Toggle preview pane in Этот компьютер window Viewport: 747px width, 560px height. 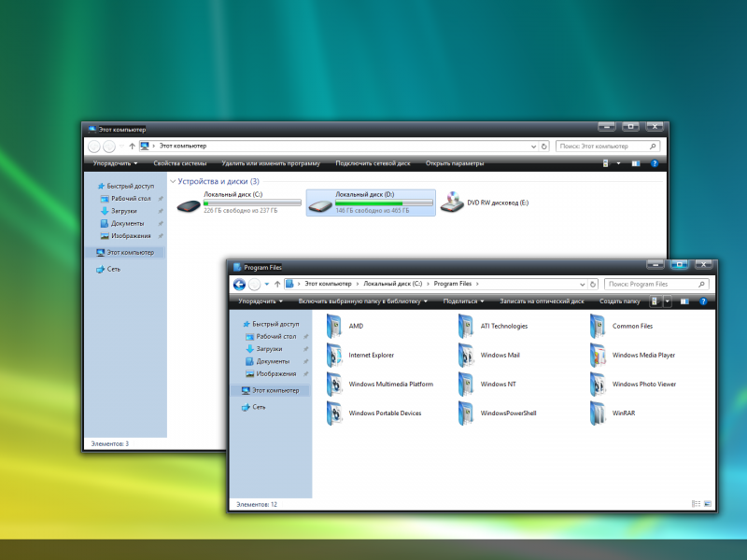point(636,163)
